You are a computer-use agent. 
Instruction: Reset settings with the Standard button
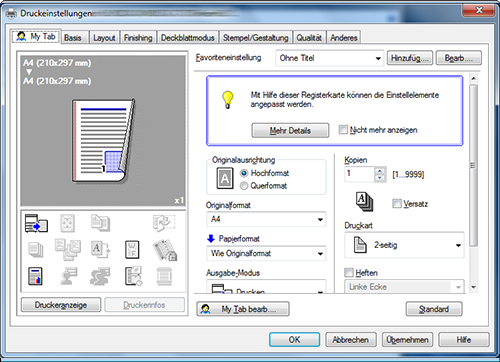click(x=434, y=309)
